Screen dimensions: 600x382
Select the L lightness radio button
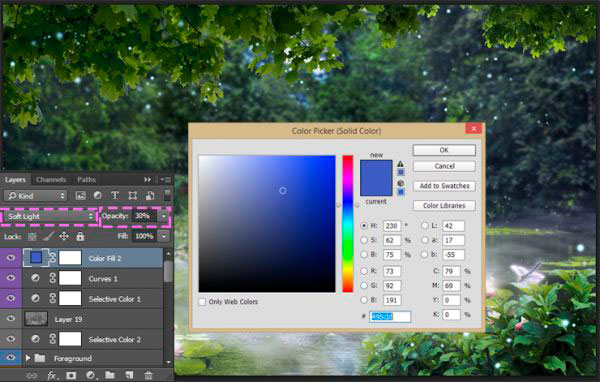424,226
